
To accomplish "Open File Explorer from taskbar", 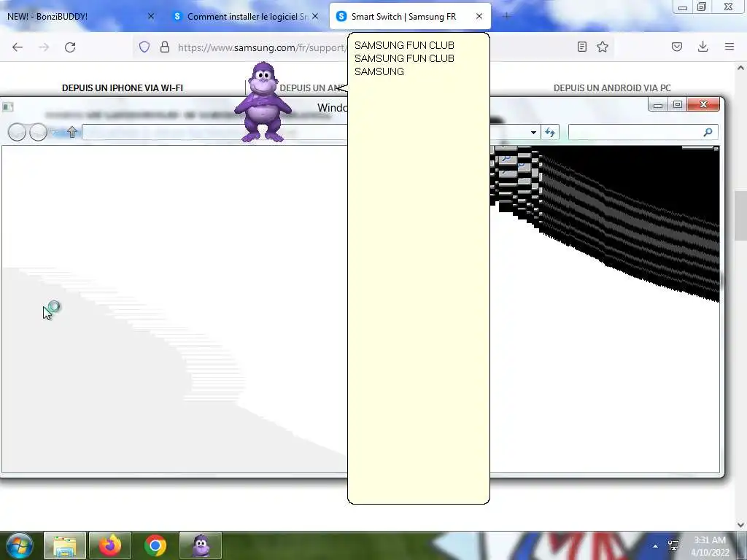I will click(x=65, y=545).
